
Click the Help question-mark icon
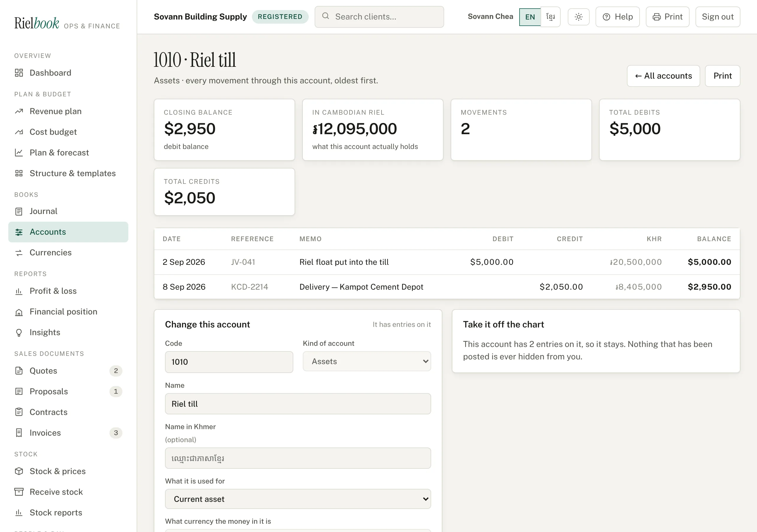(x=606, y=17)
